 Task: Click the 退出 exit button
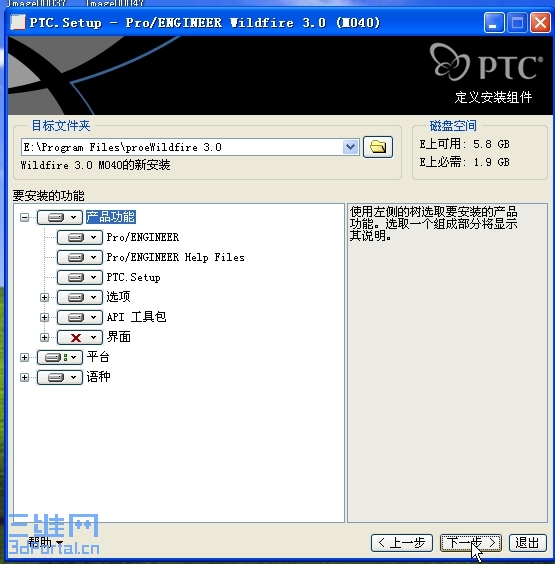pyautogui.click(x=528, y=542)
